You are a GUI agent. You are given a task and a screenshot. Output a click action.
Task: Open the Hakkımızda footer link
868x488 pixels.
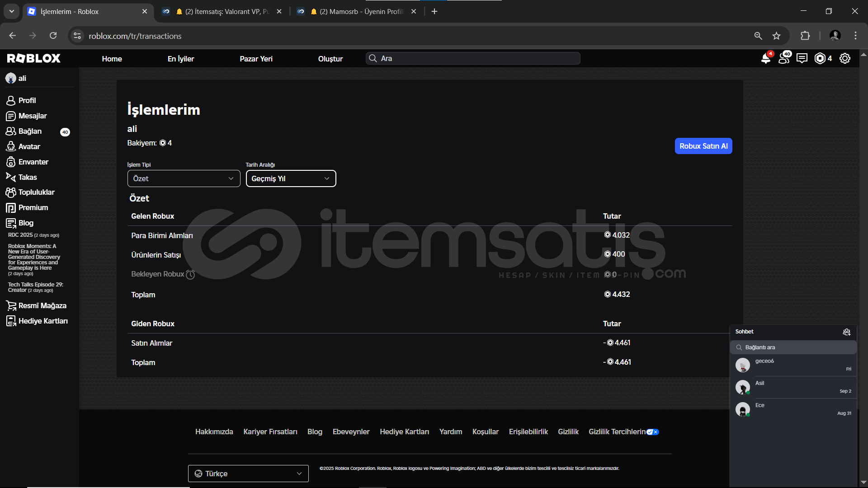(x=214, y=432)
